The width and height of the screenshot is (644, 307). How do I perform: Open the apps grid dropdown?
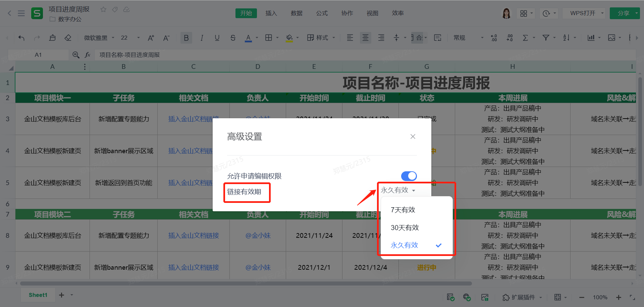coord(526,13)
